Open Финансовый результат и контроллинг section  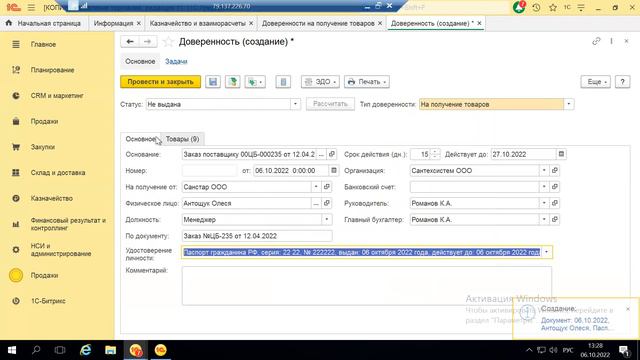(68, 224)
